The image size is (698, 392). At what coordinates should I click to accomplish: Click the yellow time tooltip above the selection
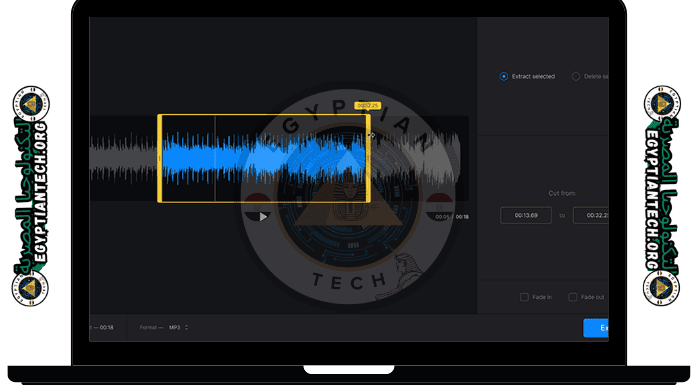[368, 105]
